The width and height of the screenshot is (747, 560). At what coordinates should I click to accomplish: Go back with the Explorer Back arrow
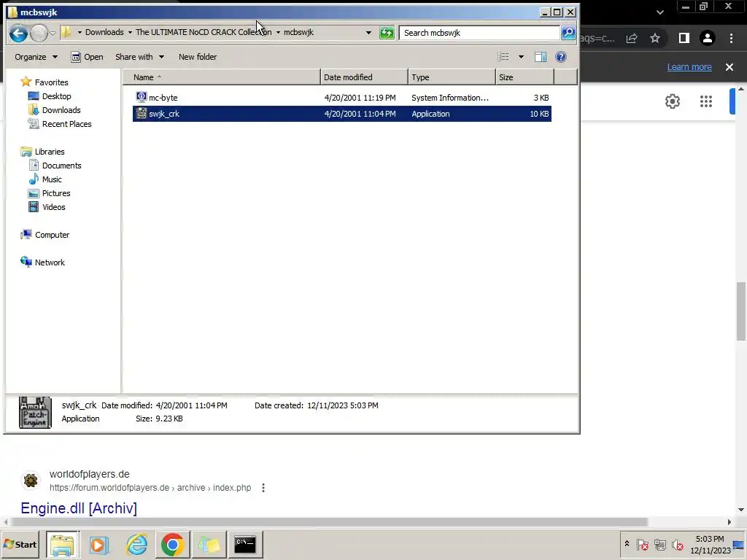point(18,33)
